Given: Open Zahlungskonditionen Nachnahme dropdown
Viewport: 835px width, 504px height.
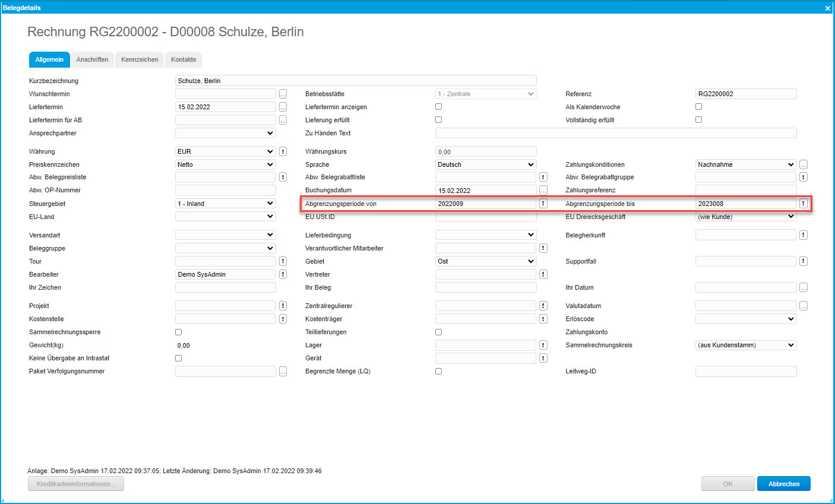Looking at the screenshot, I should tap(746, 164).
